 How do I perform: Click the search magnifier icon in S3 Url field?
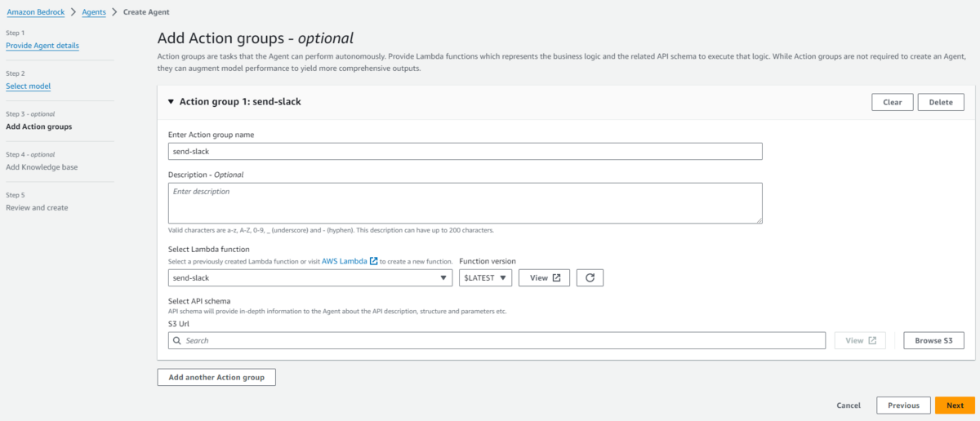177,340
